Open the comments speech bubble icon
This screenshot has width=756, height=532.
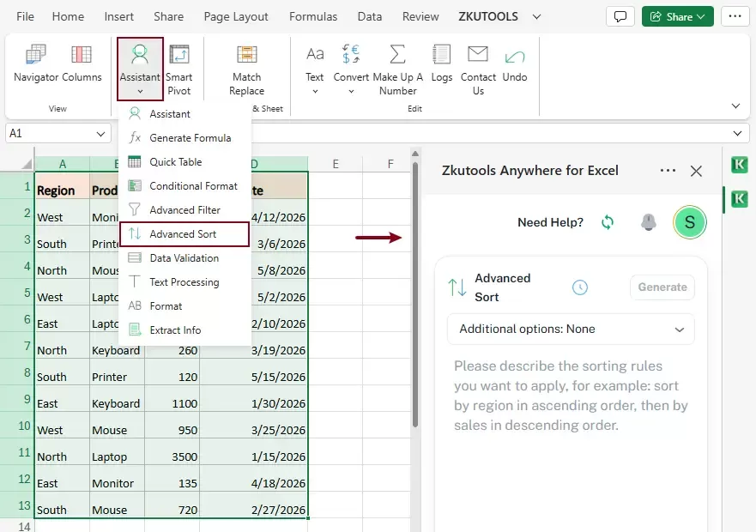tap(620, 16)
